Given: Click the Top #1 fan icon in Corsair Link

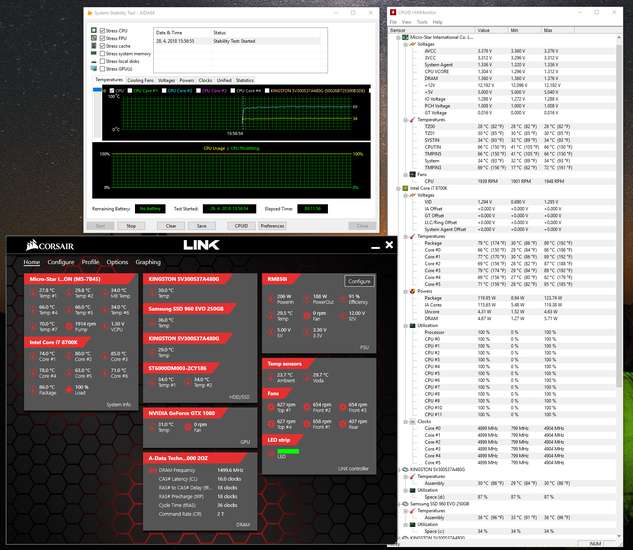Looking at the screenshot, I should pos(271,407).
